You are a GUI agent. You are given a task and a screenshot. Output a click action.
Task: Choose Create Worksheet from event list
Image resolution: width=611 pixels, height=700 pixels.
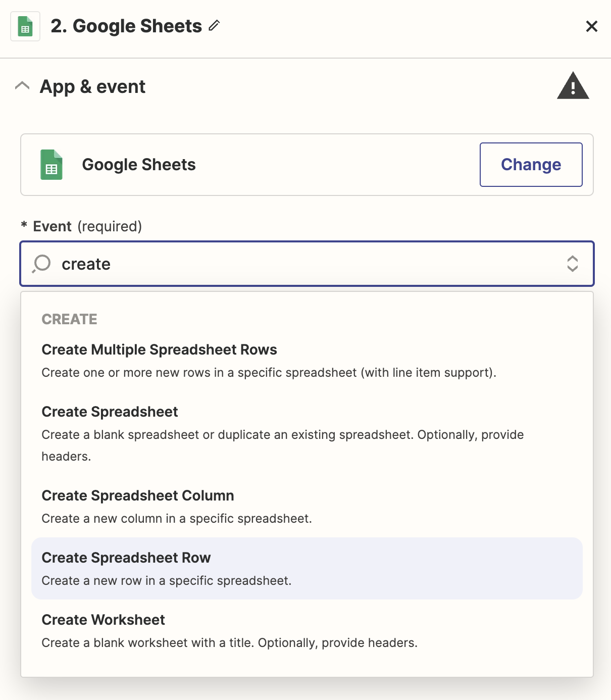pos(103,620)
